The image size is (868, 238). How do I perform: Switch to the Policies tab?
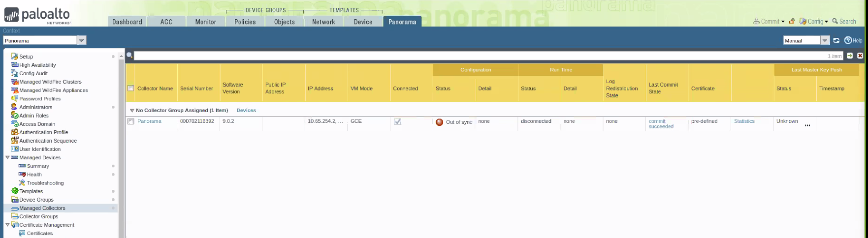[x=245, y=22]
